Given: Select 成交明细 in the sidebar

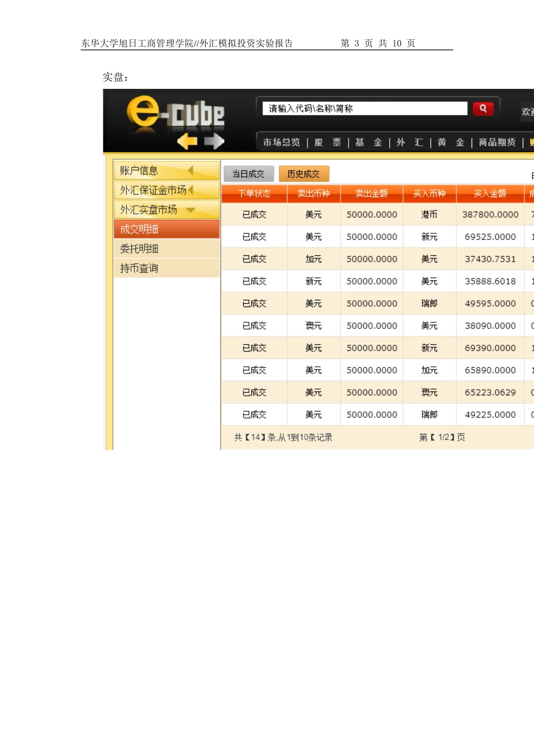Looking at the screenshot, I should [x=166, y=228].
